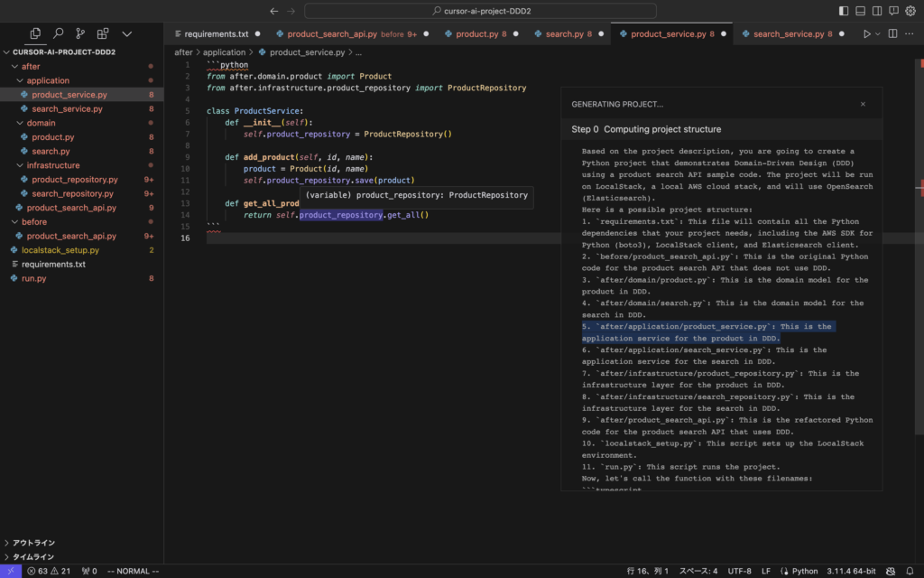Switch to product_search_api.py before tab
924x578 pixels.
pyautogui.click(x=352, y=34)
